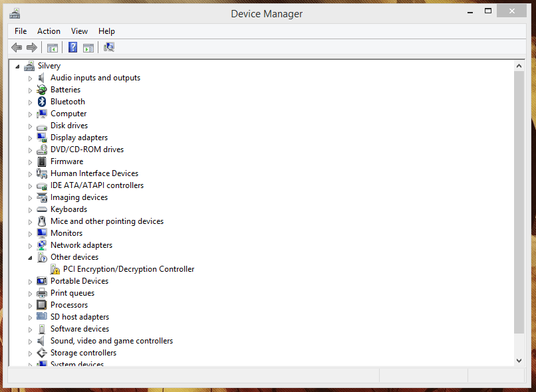This screenshot has width=536, height=392.
Task: Select the Human Interface Devices label
Action: pyautogui.click(x=94, y=173)
